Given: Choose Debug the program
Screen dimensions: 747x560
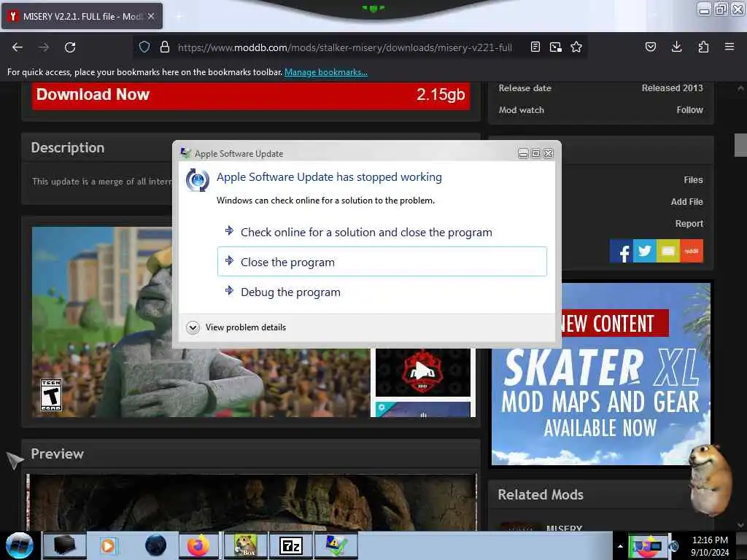Looking at the screenshot, I should coord(382,292).
